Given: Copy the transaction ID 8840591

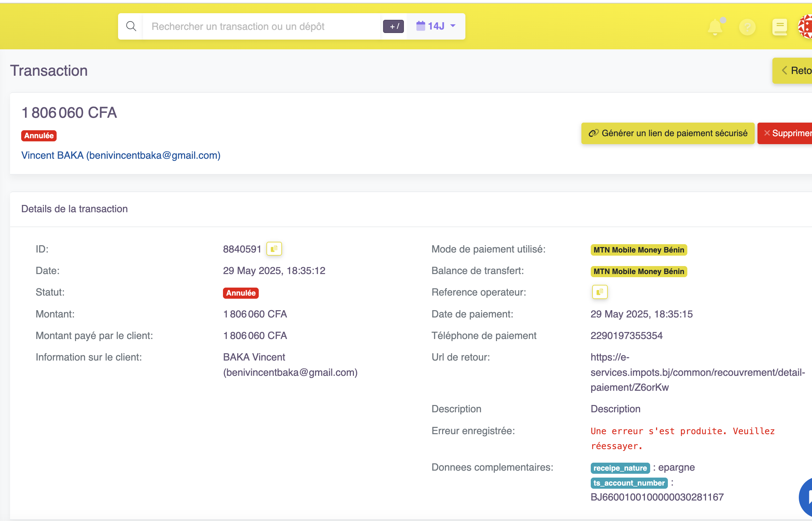Looking at the screenshot, I should (274, 249).
